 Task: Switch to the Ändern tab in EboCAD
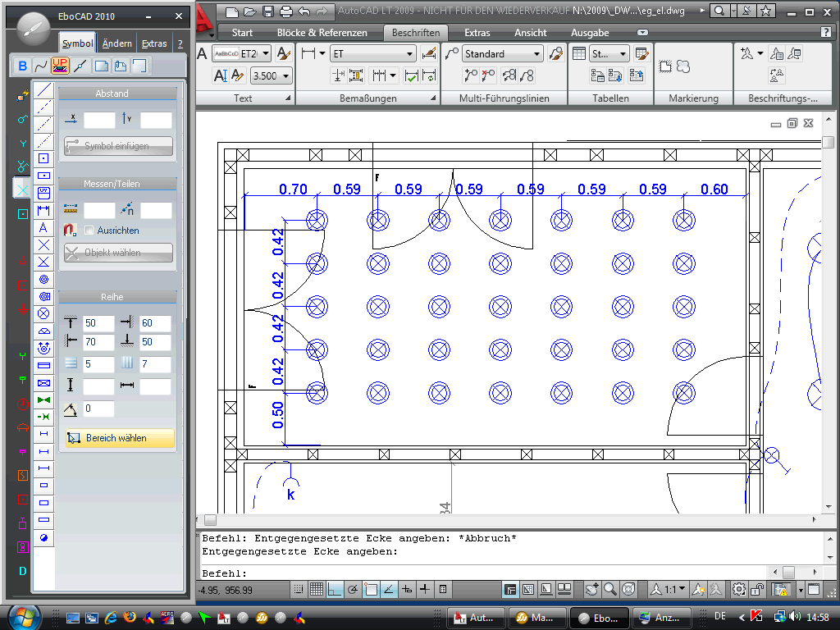117,43
